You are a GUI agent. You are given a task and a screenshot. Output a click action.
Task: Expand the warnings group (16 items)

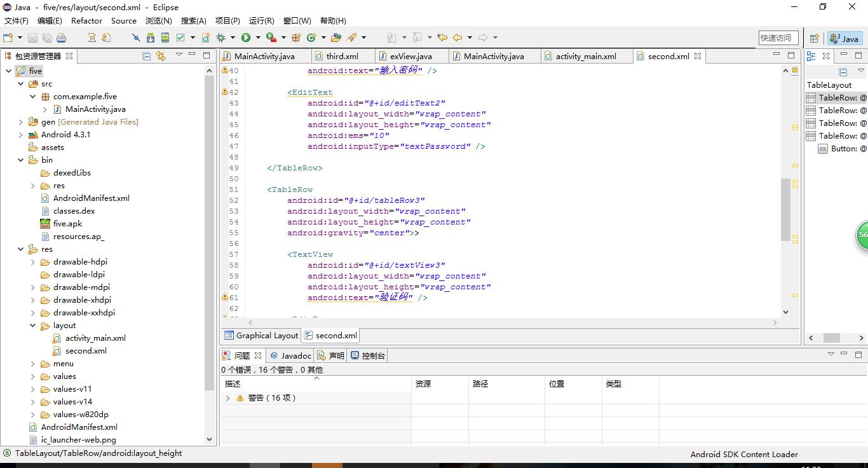pyautogui.click(x=228, y=398)
